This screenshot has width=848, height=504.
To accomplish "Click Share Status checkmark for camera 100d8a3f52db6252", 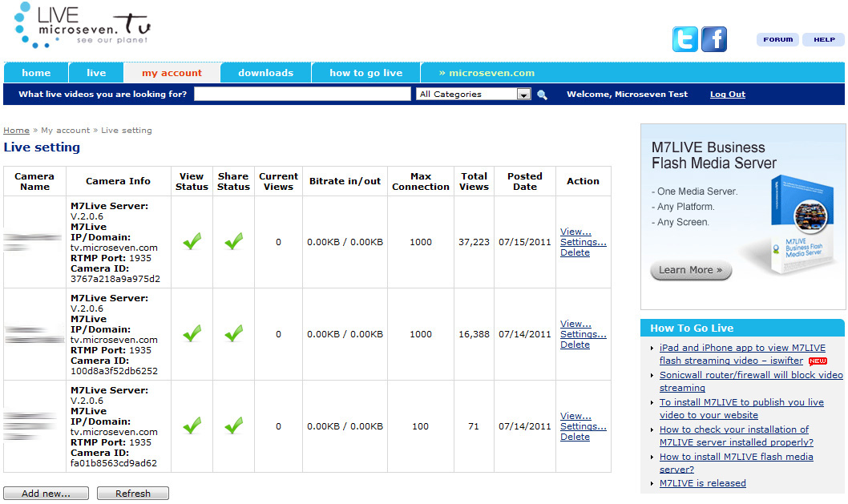I will click(233, 333).
